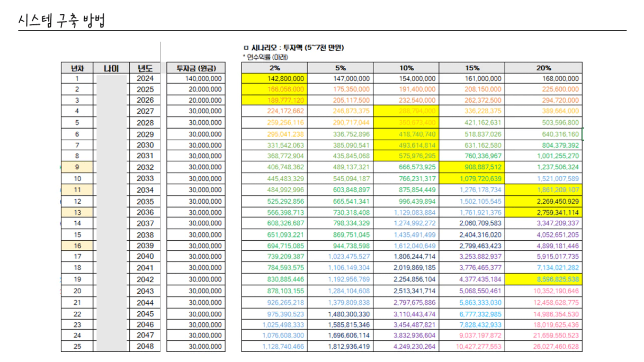Viewport: 644px width, 362px height.
Task: Click the highlighted 493,614,814 cell
Action: tap(406, 145)
